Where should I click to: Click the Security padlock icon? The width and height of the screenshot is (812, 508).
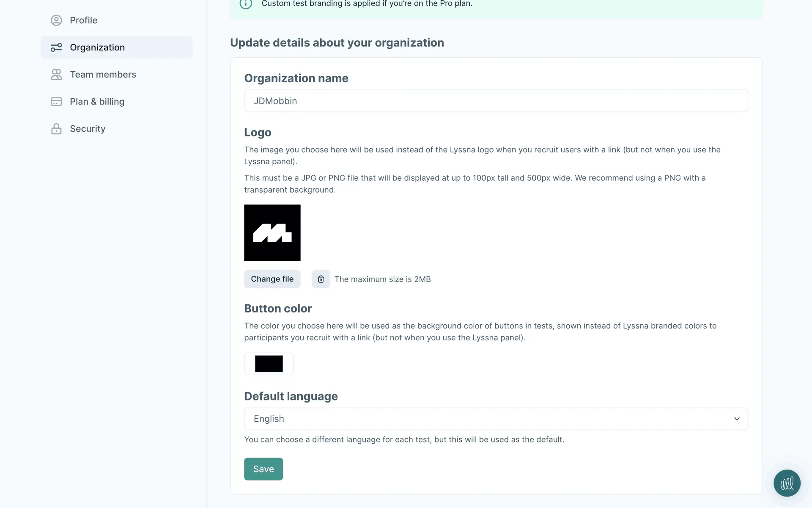56,129
